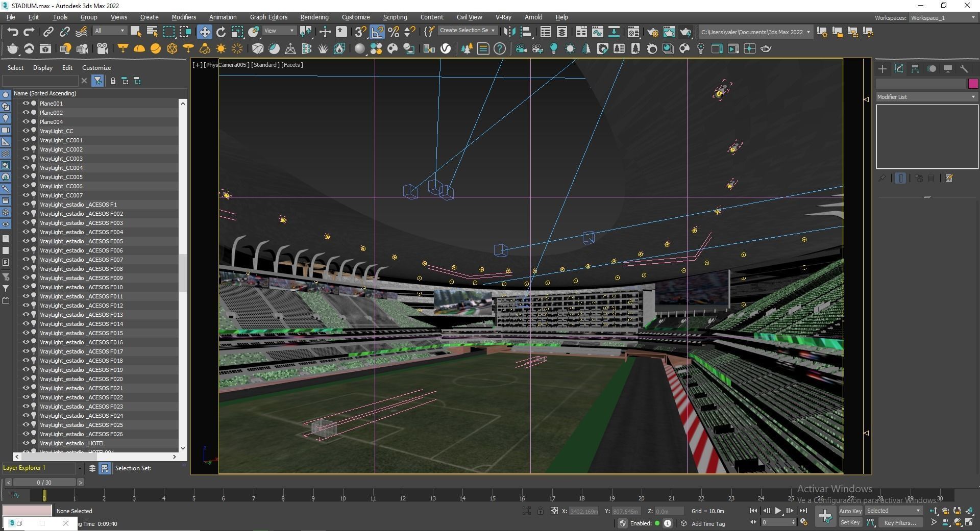The image size is (980, 531).
Task: Click the Key Filters... button
Action: (x=900, y=522)
